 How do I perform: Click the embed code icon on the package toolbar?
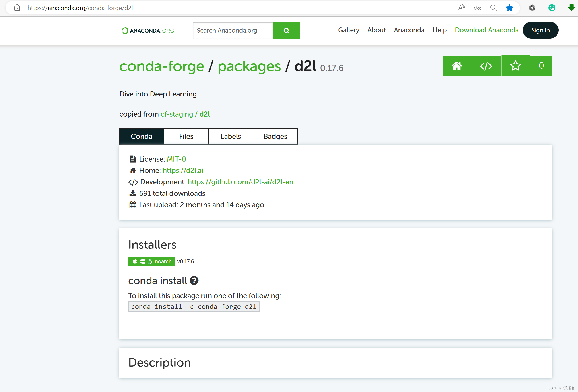click(486, 66)
